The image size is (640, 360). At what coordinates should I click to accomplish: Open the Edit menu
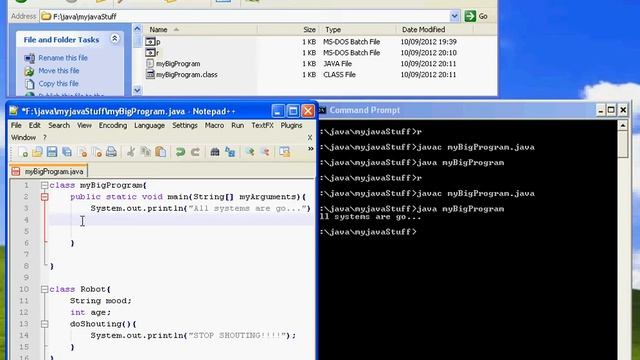[35, 125]
